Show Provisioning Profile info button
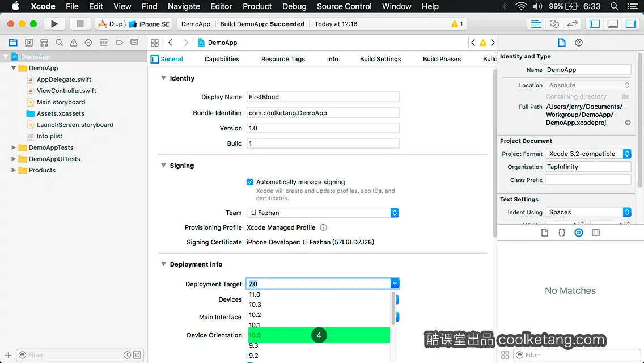 pyautogui.click(x=323, y=227)
